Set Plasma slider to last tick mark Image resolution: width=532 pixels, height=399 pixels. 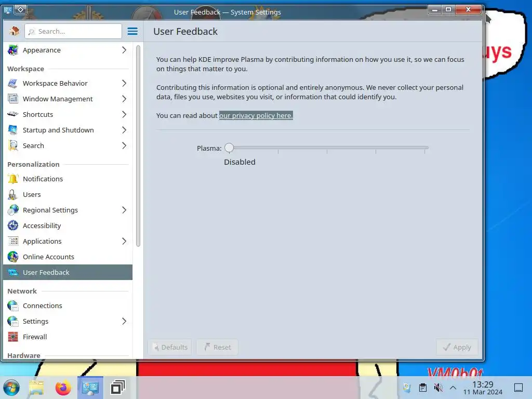[x=424, y=148]
